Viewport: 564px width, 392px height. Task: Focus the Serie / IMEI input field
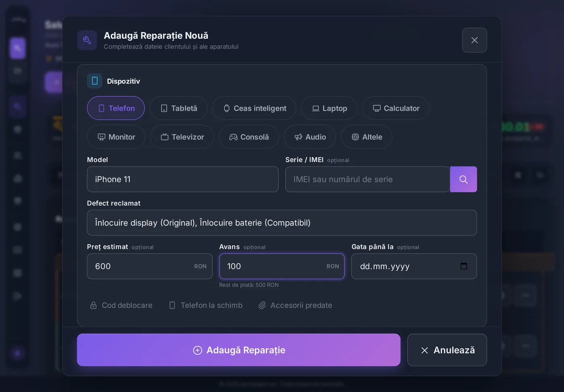tap(367, 179)
